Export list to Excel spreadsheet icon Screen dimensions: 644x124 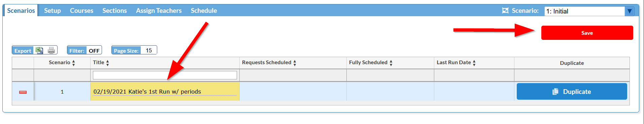pyautogui.click(x=39, y=50)
